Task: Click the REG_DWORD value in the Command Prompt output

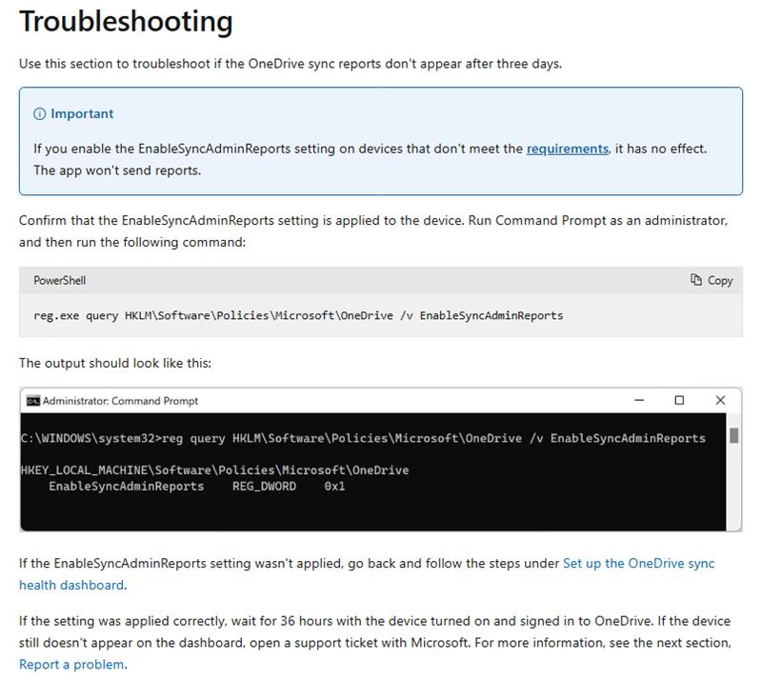Action: pyautogui.click(x=264, y=487)
